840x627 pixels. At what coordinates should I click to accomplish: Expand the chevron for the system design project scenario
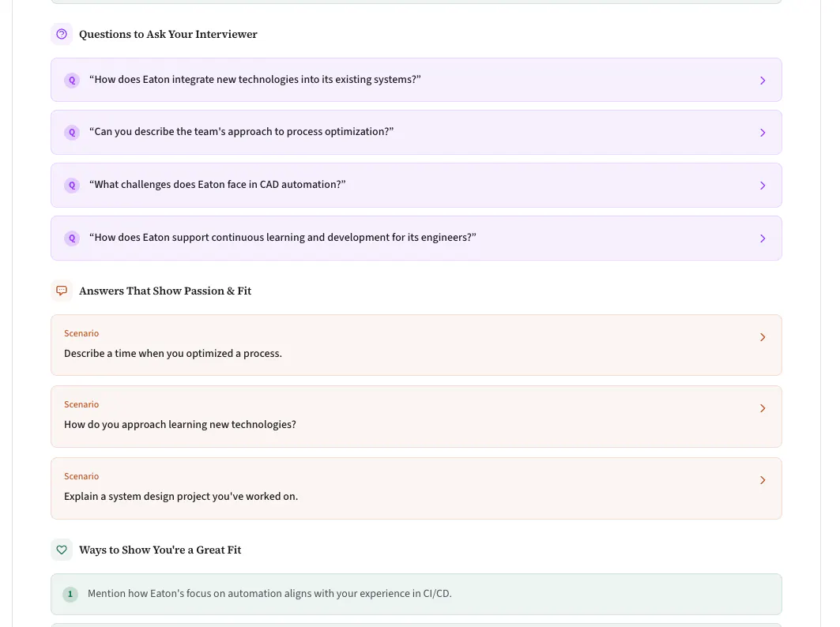pyautogui.click(x=763, y=480)
